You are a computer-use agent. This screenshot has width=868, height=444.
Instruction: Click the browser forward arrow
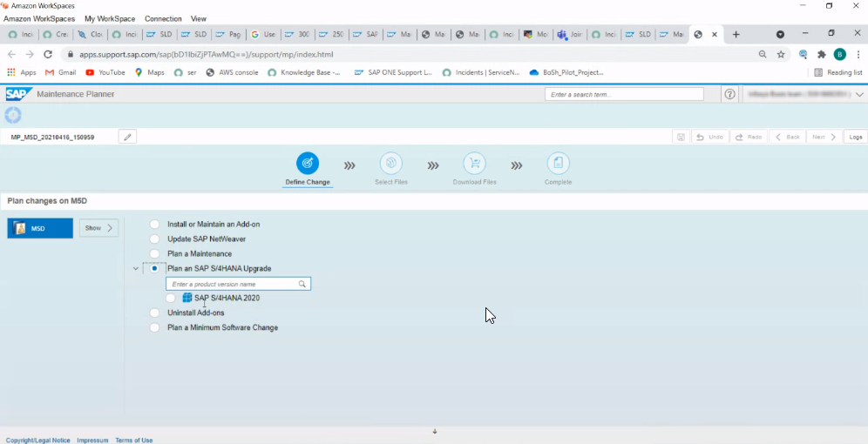click(x=30, y=54)
